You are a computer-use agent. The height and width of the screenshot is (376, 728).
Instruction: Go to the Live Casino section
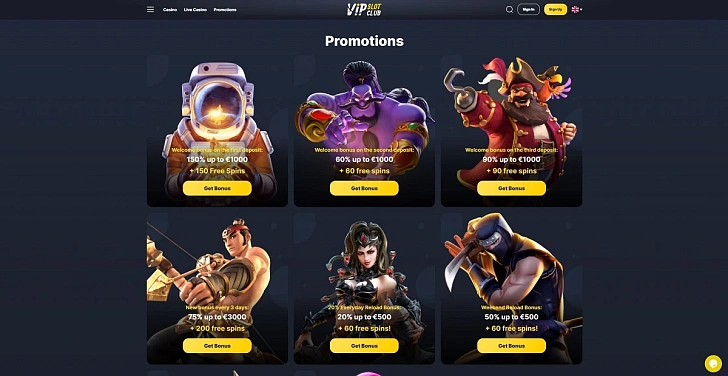point(195,10)
